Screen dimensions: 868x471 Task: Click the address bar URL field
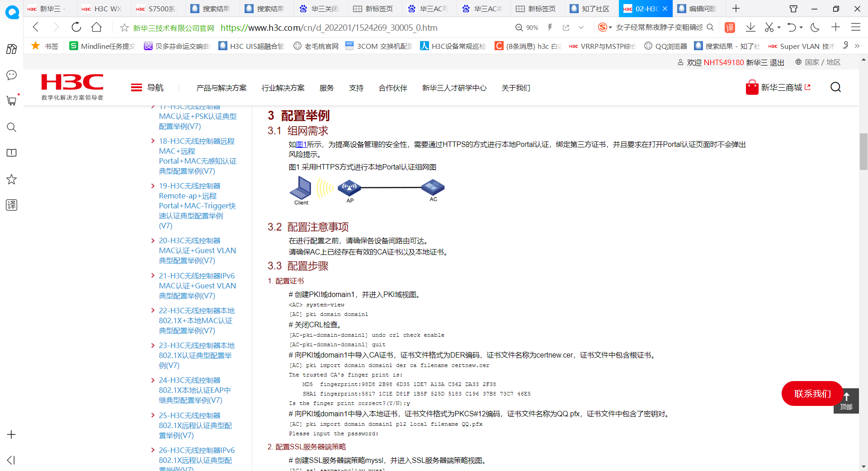pyautogui.click(x=329, y=28)
